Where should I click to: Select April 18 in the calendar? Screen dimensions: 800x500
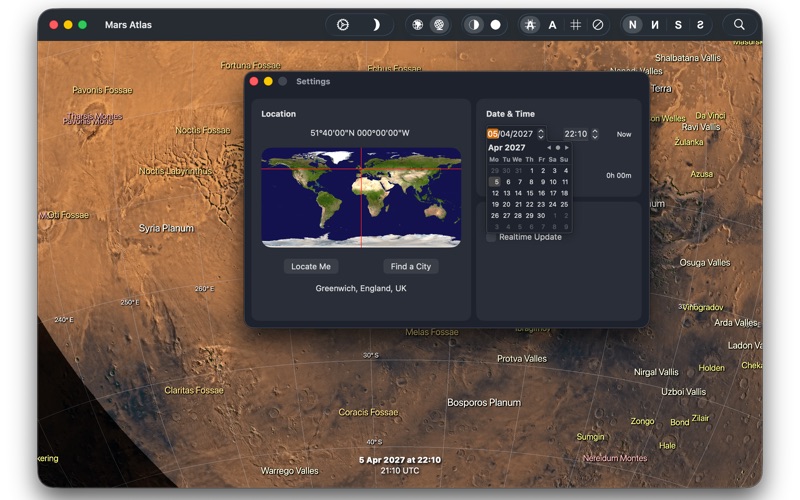(564, 193)
